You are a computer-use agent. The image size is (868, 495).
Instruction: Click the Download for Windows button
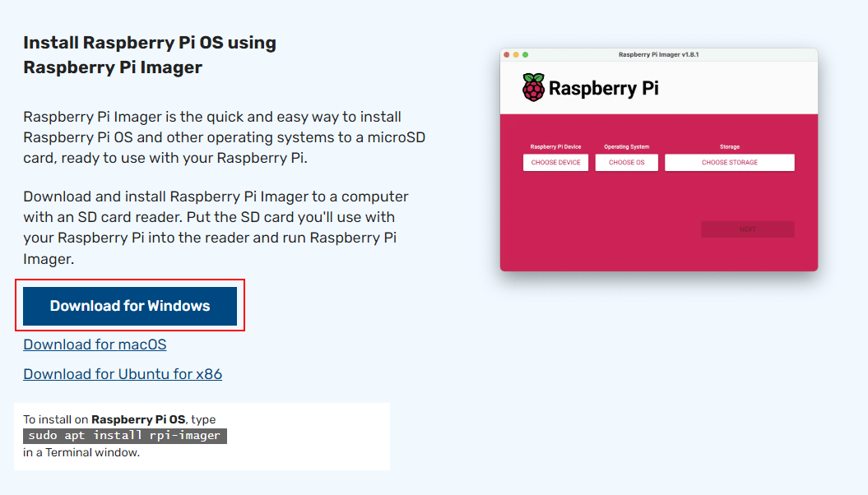130,306
